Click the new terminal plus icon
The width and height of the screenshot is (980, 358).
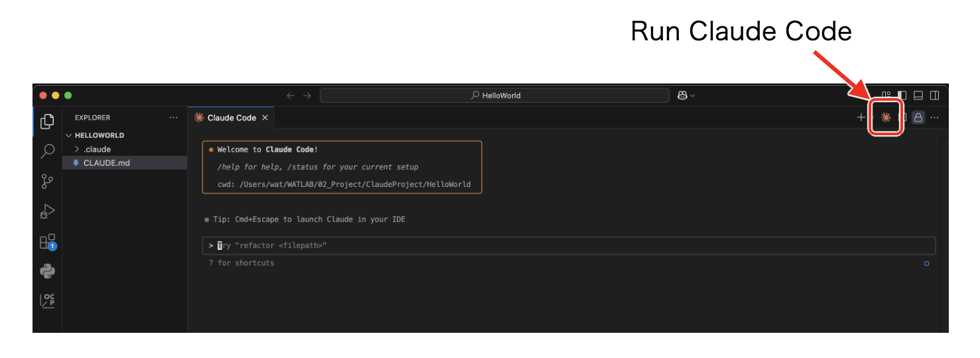(861, 118)
